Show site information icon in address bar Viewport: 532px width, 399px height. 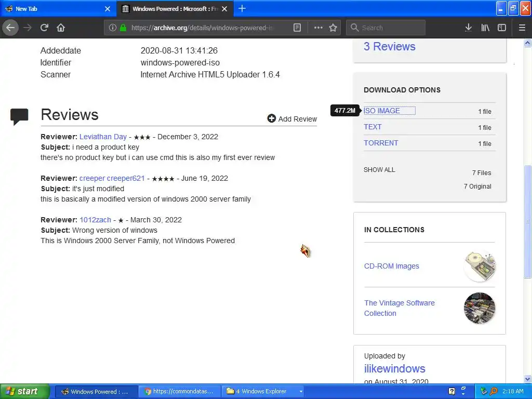tap(113, 28)
